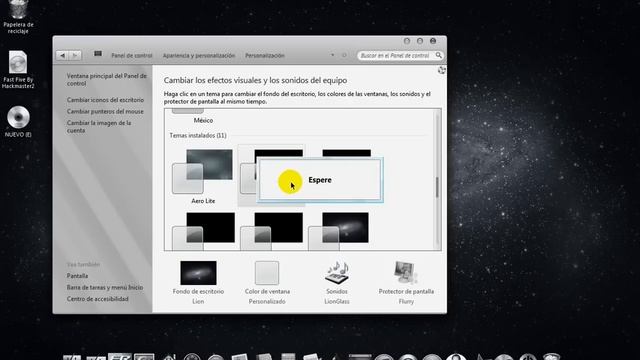
Task: Open Cambiar punteros del mouse link
Action: (x=105, y=111)
